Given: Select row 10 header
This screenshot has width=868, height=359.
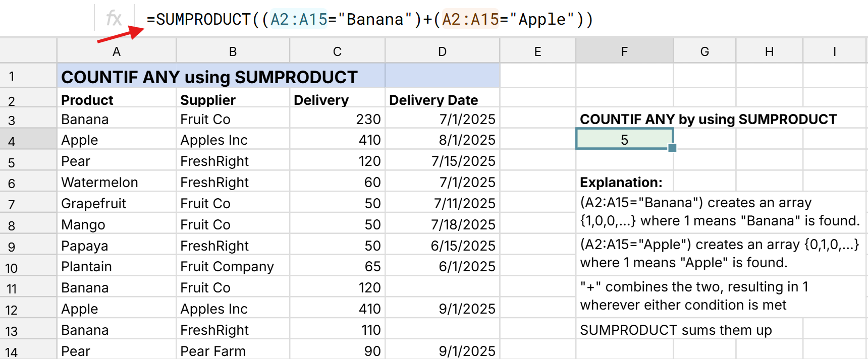Looking at the screenshot, I should tap(12, 268).
